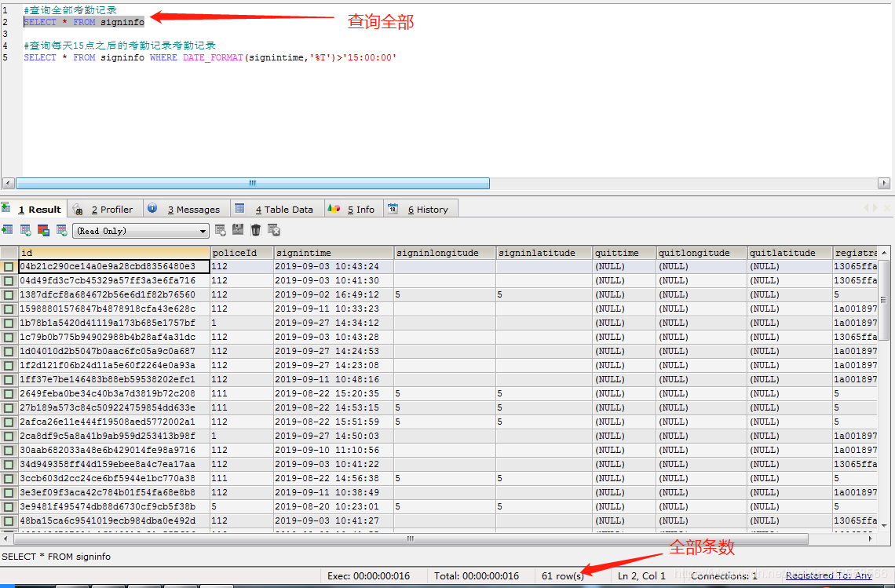Click the id cell 3e3ef09f3aca42c784b01f54fa68e8b8
The width and height of the screenshot is (895, 588).
114,493
